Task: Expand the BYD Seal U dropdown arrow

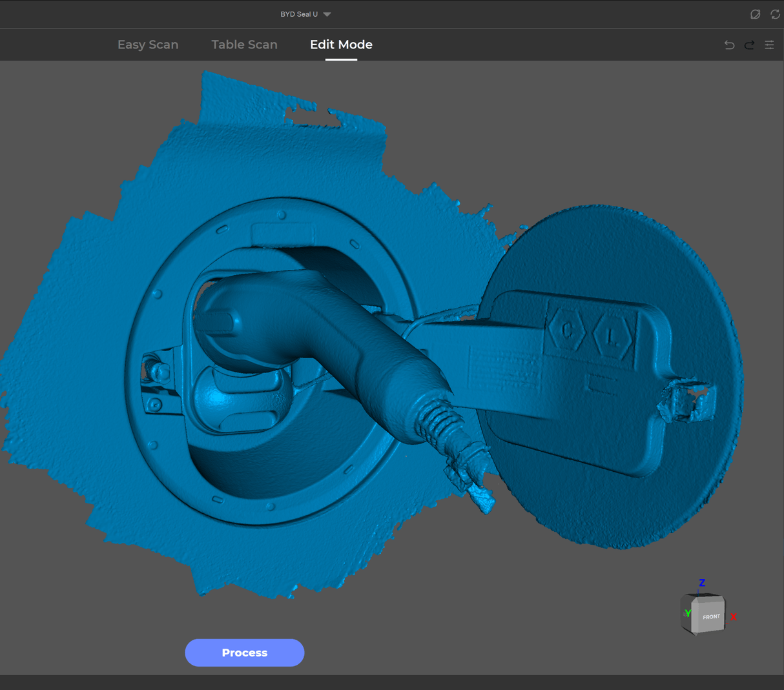Action: (x=327, y=14)
